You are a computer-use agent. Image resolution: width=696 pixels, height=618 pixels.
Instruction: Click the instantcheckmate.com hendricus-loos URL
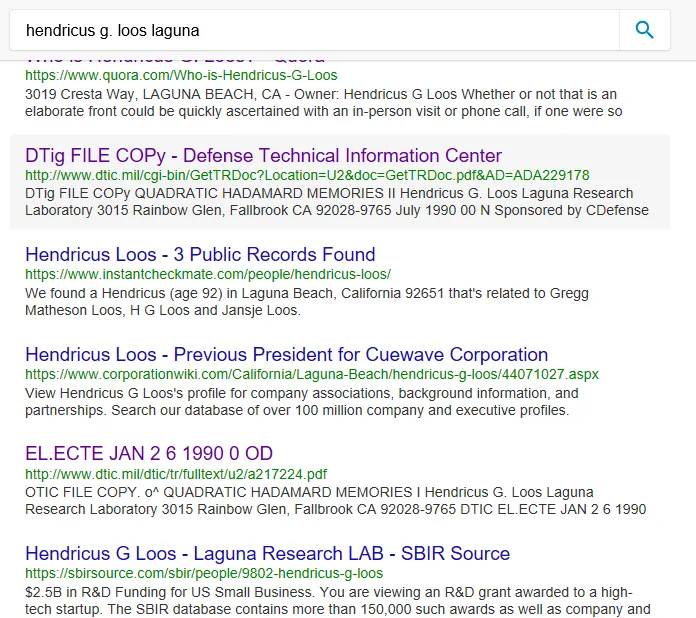208,274
